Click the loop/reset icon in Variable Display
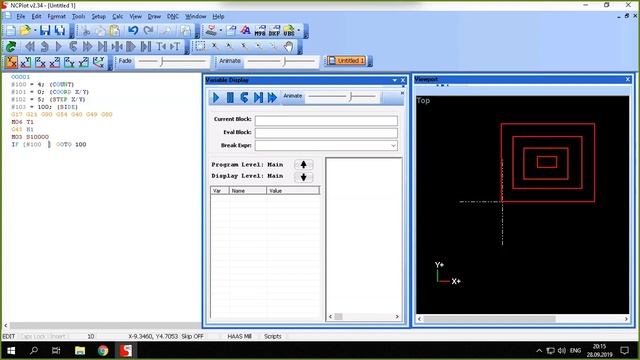 244,98
